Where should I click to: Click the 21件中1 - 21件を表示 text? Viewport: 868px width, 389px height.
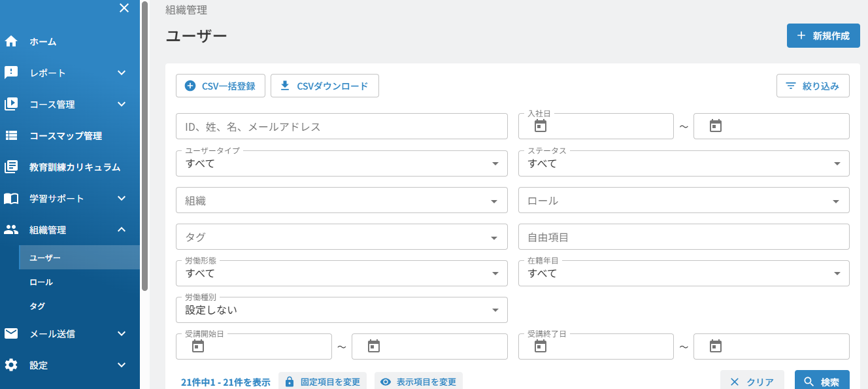tap(225, 382)
